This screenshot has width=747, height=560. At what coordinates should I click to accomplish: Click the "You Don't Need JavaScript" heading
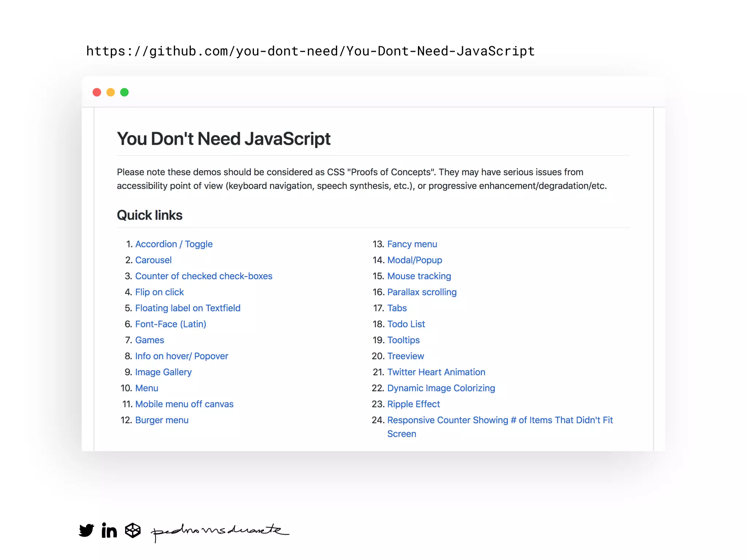point(224,139)
